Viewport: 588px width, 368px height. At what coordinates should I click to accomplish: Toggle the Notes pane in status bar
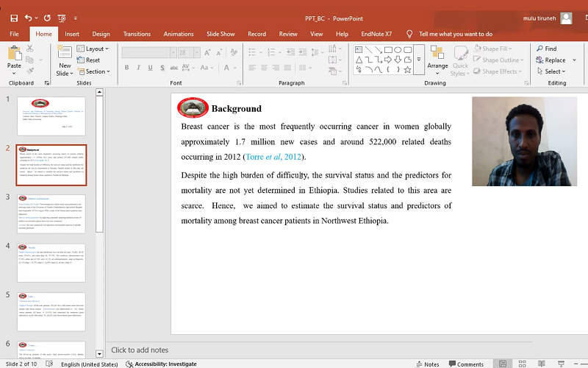[426, 364]
